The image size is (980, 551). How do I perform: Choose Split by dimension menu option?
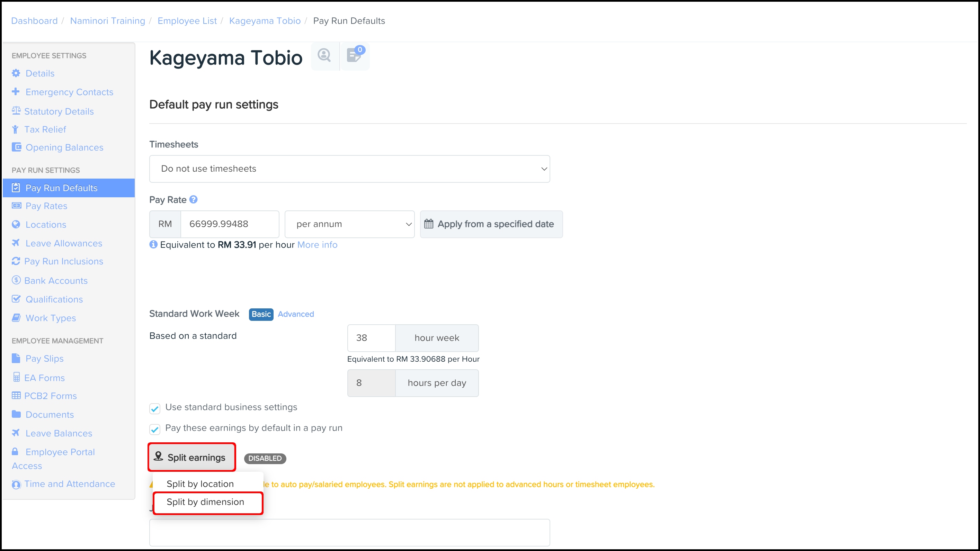tap(205, 502)
